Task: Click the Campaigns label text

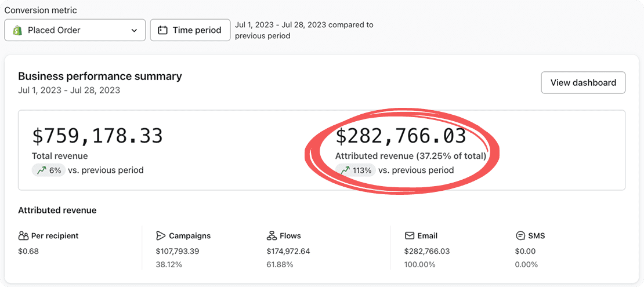Action: point(190,235)
